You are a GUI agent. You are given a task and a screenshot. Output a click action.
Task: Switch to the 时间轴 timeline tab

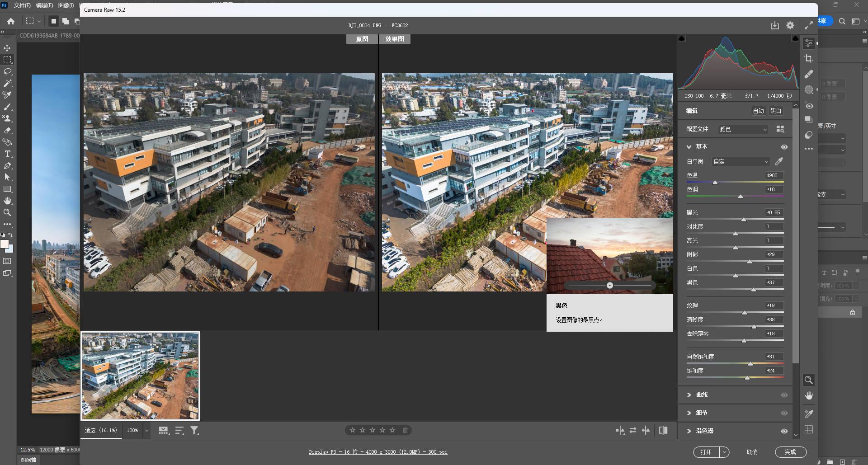pos(28,460)
